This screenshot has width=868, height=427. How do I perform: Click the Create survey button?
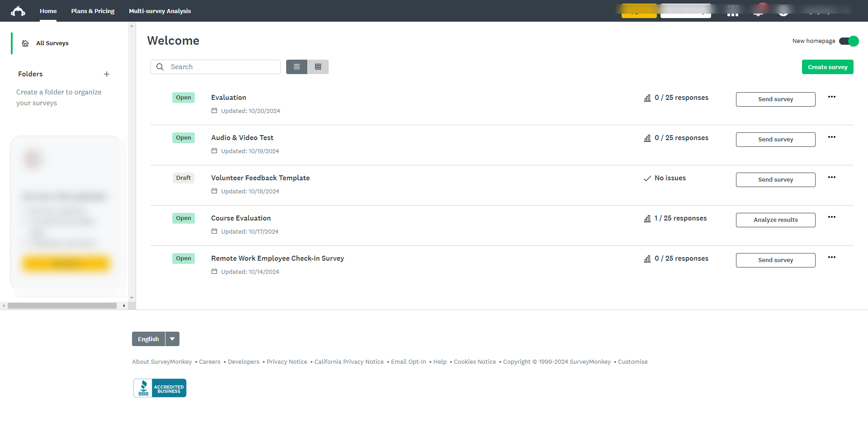(x=827, y=67)
